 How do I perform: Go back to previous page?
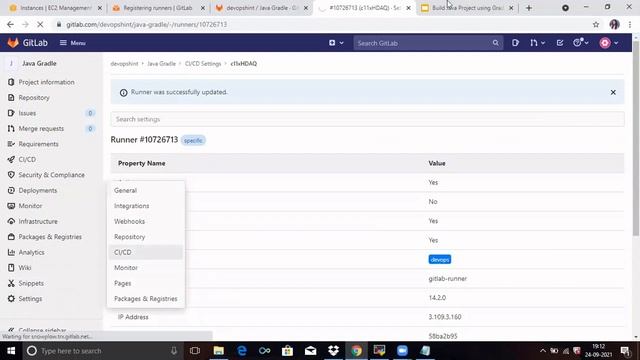tap(10, 24)
